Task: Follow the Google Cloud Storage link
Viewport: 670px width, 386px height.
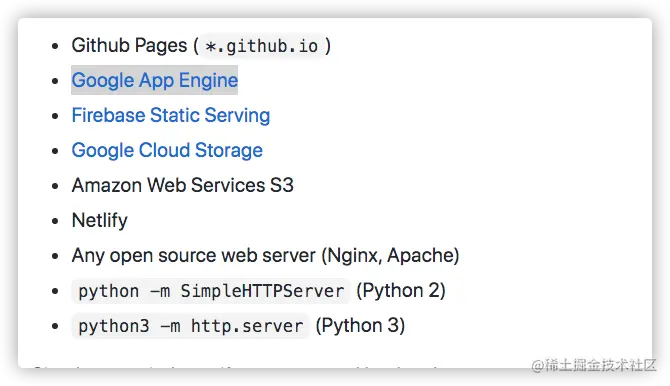Action: click(167, 150)
